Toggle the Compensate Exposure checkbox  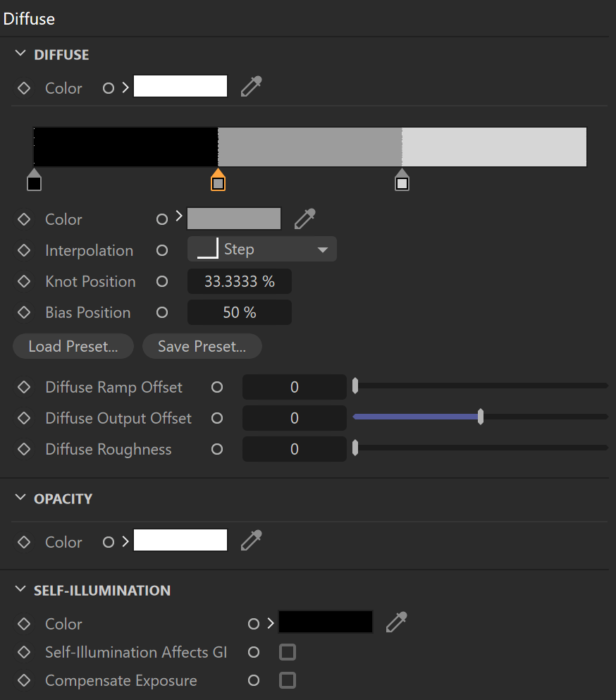(288, 680)
